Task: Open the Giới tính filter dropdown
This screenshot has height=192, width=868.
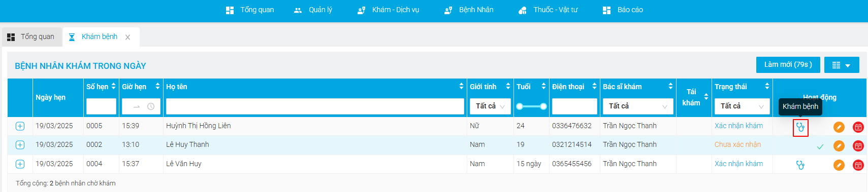Action: (x=490, y=106)
